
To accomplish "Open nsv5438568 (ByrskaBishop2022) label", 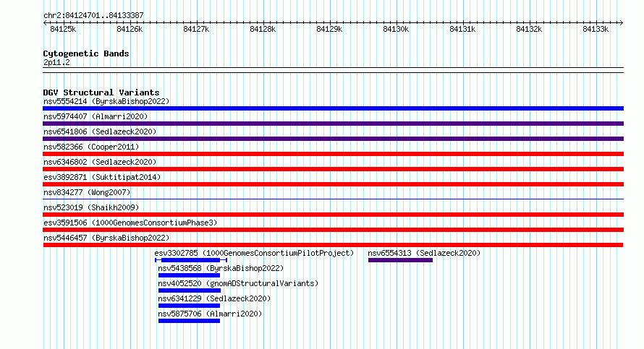I will (x=221, y=268).
